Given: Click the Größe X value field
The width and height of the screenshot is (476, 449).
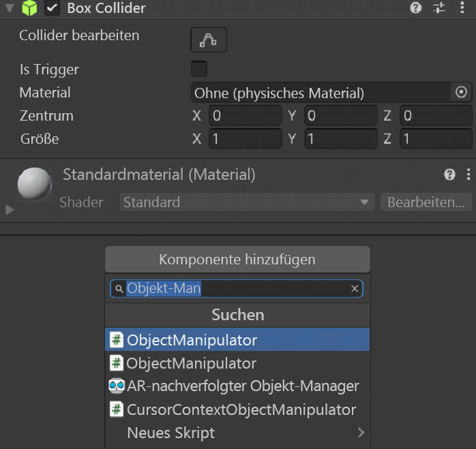Looking at the screenshot, I should (x=246, y=138).
